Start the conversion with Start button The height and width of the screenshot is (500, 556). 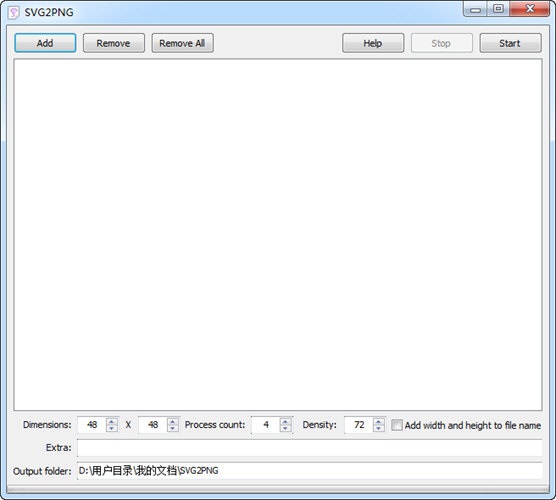(x=510, y=43)
